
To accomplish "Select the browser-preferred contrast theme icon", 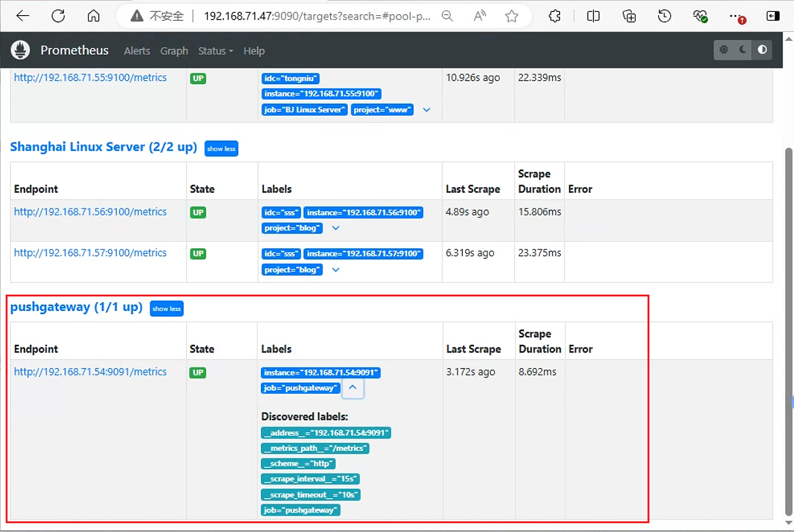I will tap(763, 50).
